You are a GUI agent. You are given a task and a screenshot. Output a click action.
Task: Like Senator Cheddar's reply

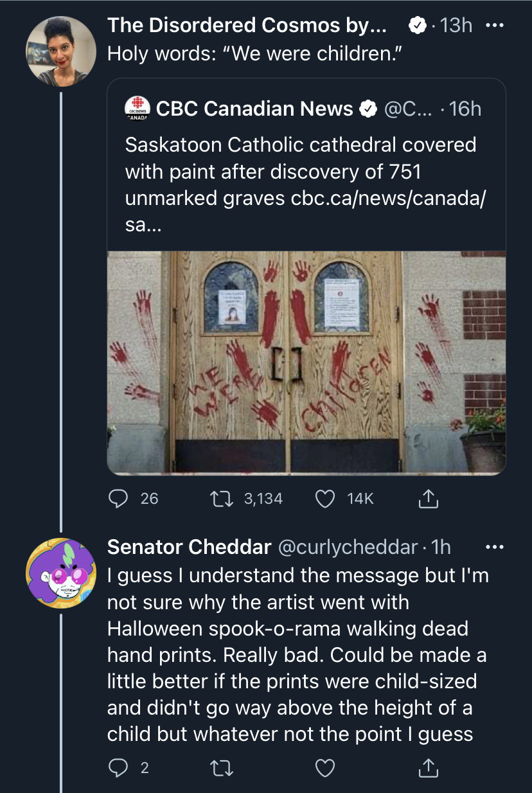coord(326,767)
